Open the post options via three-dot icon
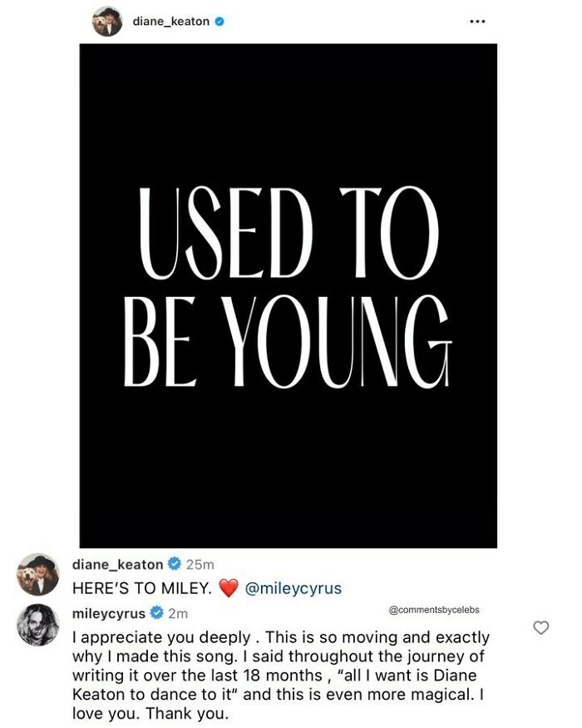Viewport: 582px width, 728px height. point(478,21)
